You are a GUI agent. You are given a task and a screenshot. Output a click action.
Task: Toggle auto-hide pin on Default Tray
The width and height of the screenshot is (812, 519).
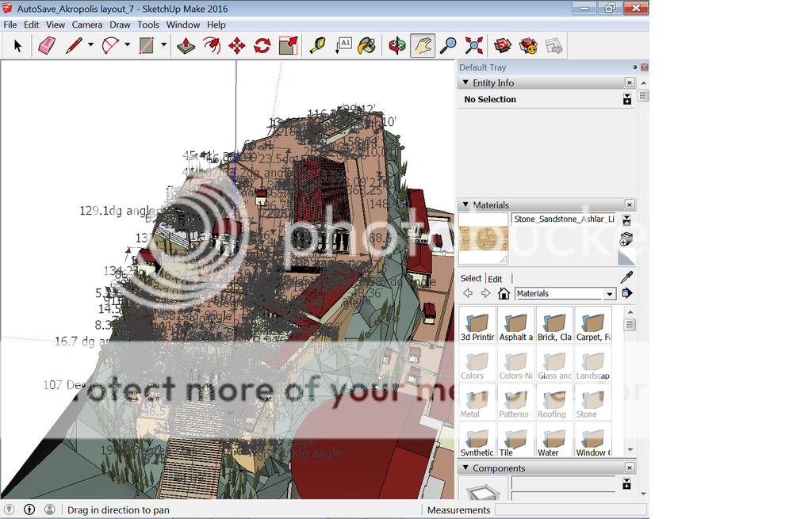(635, 67)
